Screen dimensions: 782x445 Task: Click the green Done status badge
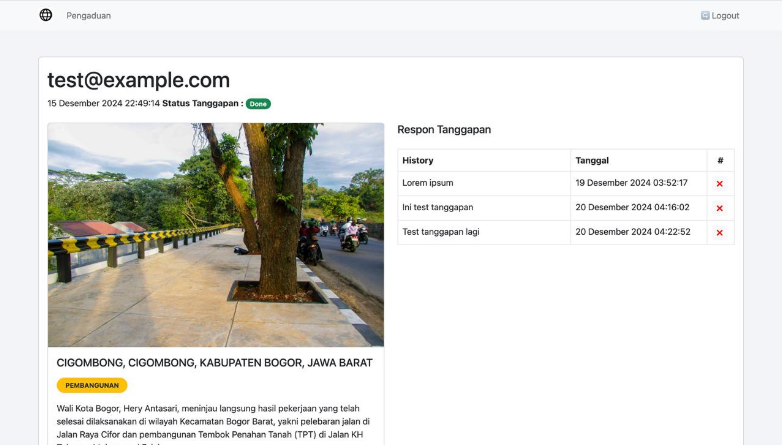pos(258,104)
